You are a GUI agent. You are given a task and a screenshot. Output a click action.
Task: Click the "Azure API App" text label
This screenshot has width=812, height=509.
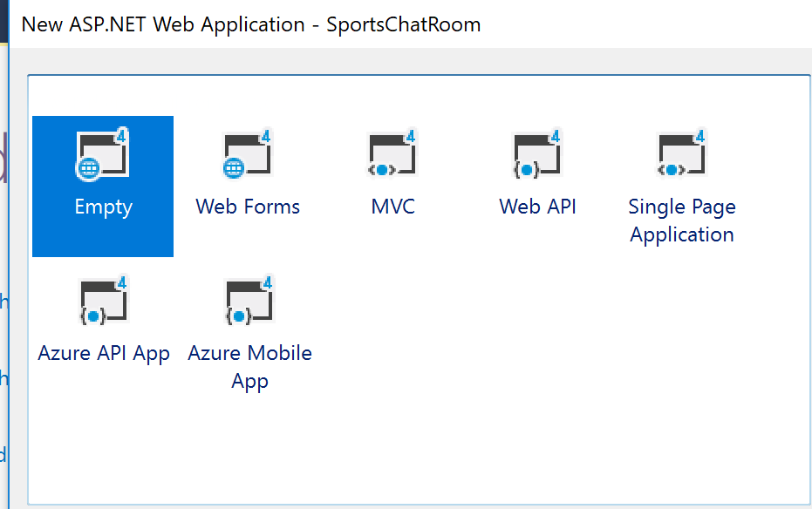pos(104,354)
